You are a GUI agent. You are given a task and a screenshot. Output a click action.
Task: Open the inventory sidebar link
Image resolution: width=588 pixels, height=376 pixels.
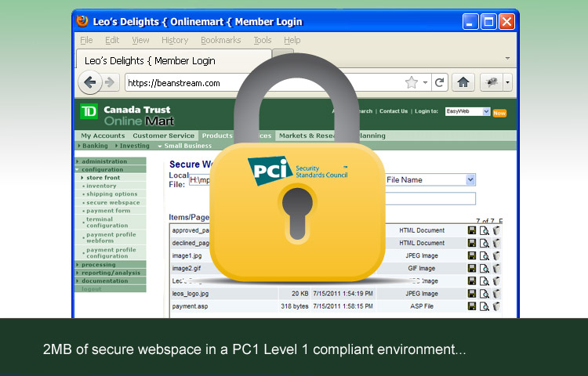[x=101, y=186]
